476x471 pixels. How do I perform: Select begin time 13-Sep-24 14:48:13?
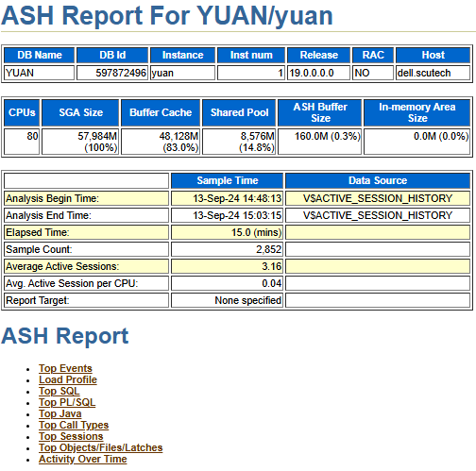pos(237,198)
